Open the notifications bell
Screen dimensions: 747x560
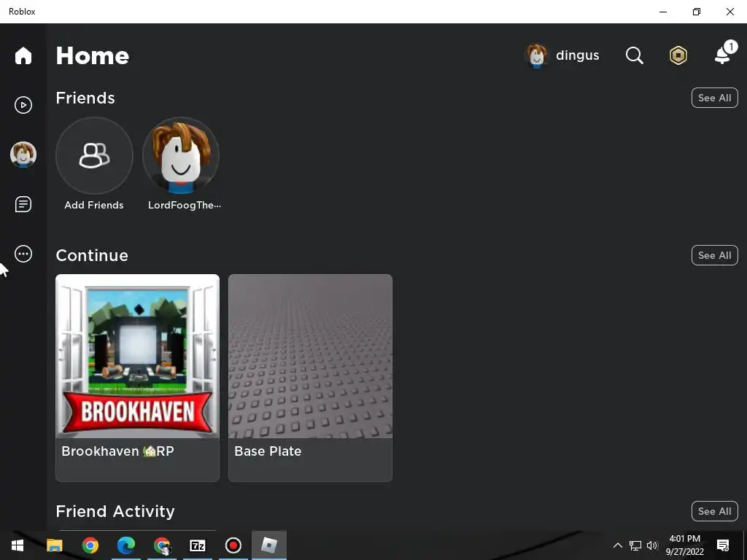pyautogui.click(x=724, y=53)
